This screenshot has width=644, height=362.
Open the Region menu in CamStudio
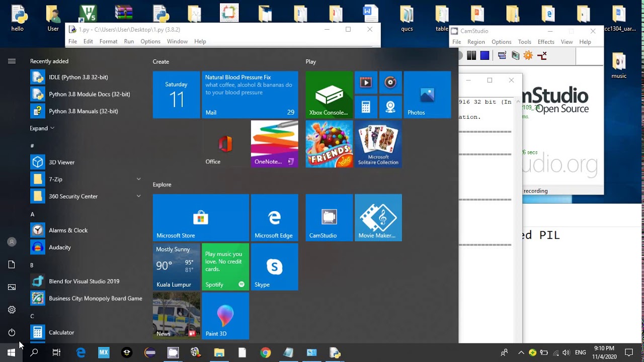pyautogui.click(x=476, y=42)
